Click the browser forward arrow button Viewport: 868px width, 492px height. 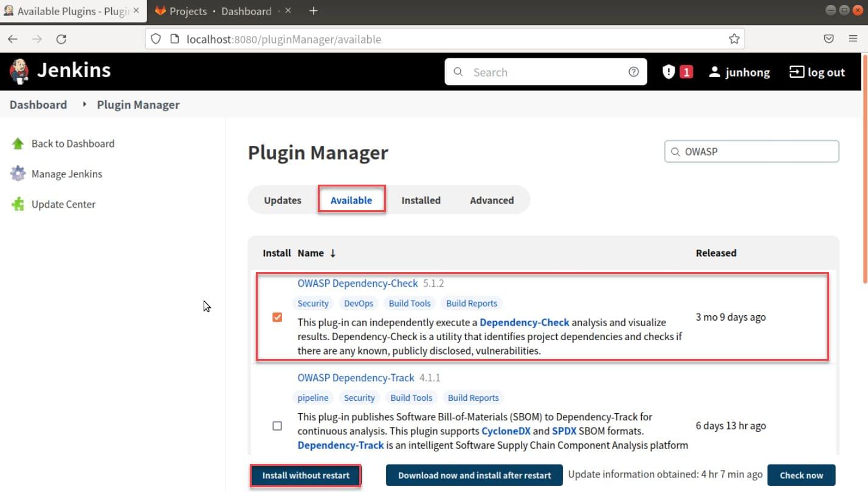tap(37, 39)
